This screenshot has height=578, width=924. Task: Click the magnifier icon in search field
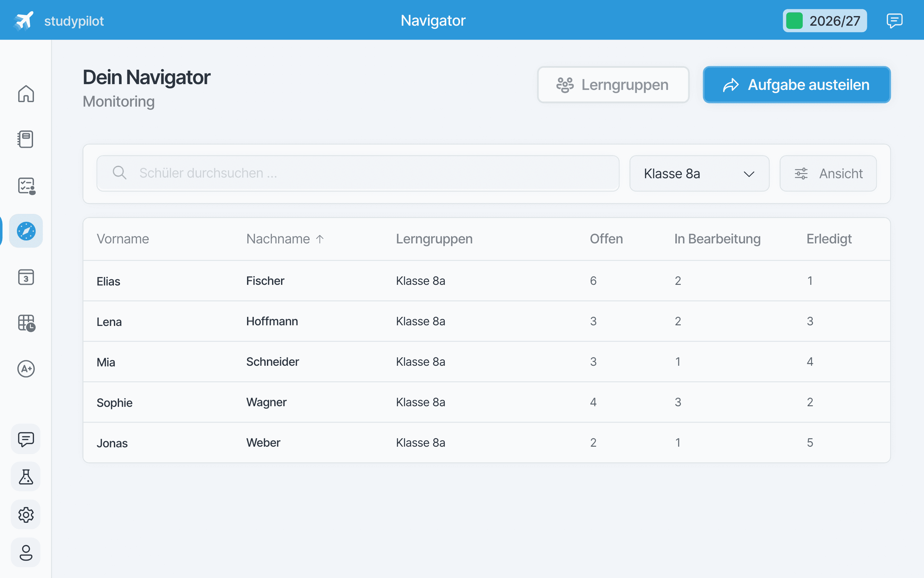(119, 173)
